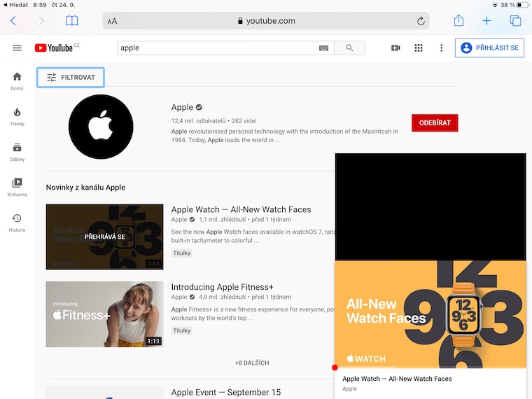Open the Apple channel name link

[x=182, y=107]
